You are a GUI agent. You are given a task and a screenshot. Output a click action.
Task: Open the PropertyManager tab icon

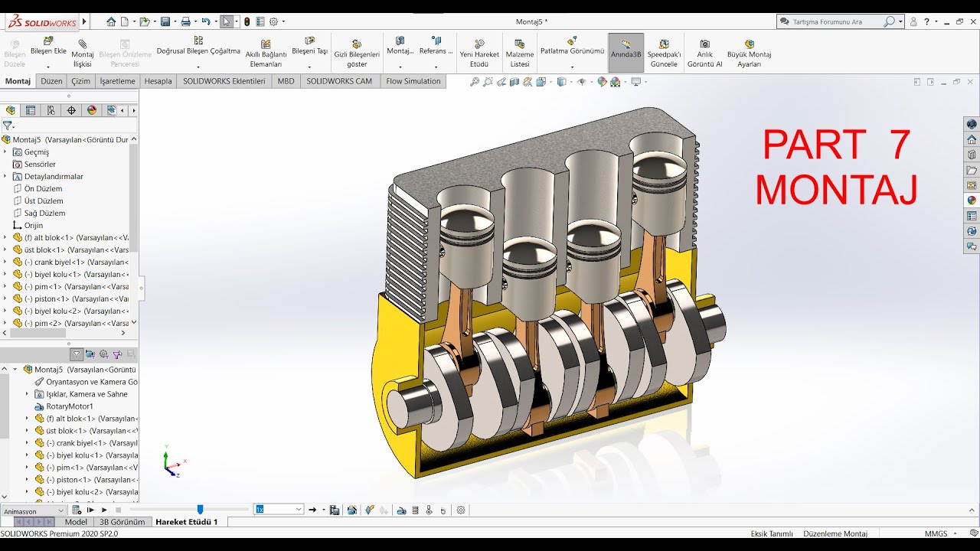[31, 110]
